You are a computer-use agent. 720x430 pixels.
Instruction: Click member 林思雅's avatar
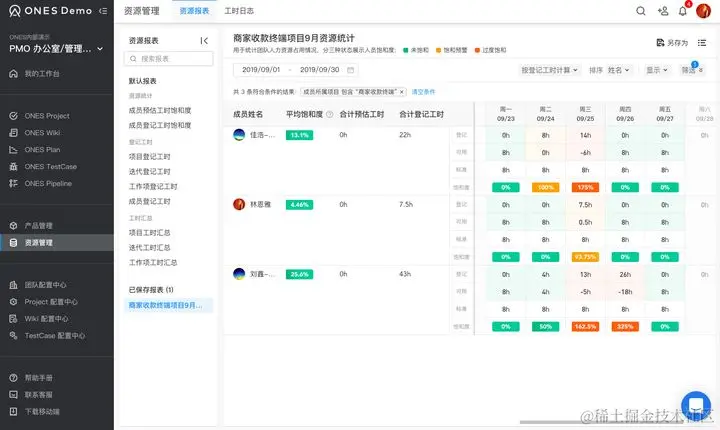[x=239, y=204]
